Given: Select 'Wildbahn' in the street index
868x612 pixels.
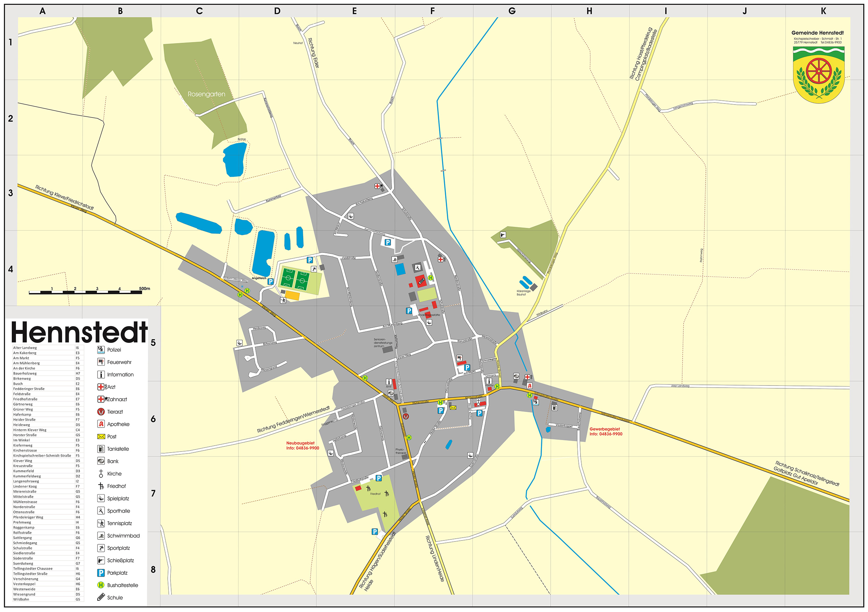Looking at the screenshot, I should tap(21, 599).
